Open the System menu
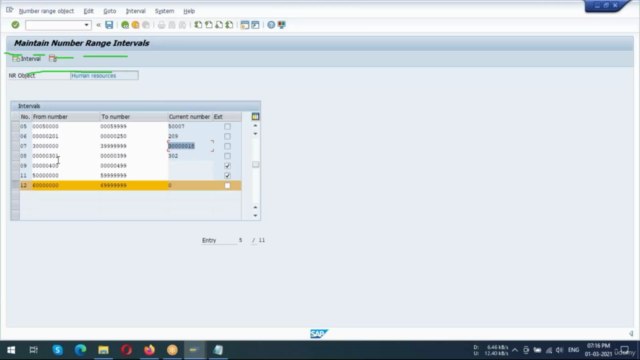This screenshot has height=360, width=640. click(164, 11)
